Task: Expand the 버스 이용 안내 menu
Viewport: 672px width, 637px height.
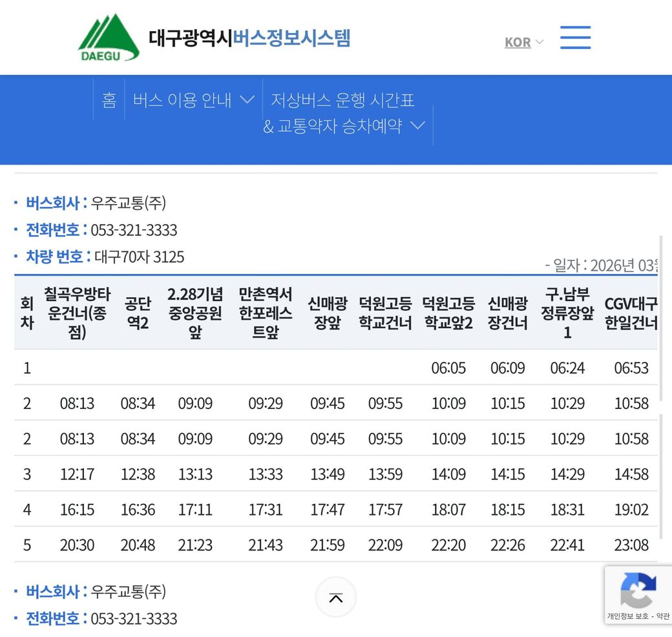Action: [193, 100]
